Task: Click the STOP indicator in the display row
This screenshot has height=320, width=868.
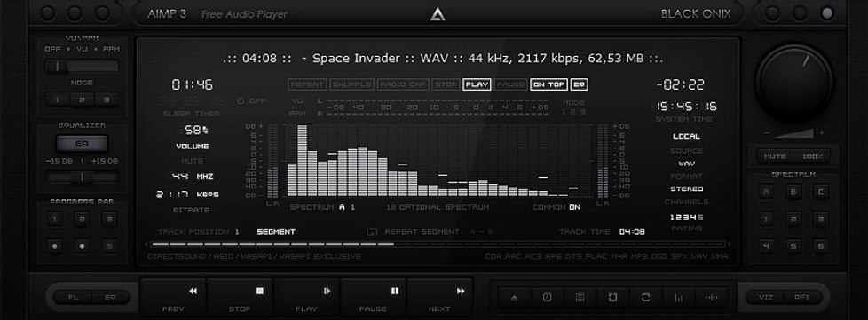Action: click(x=446, y=84)
